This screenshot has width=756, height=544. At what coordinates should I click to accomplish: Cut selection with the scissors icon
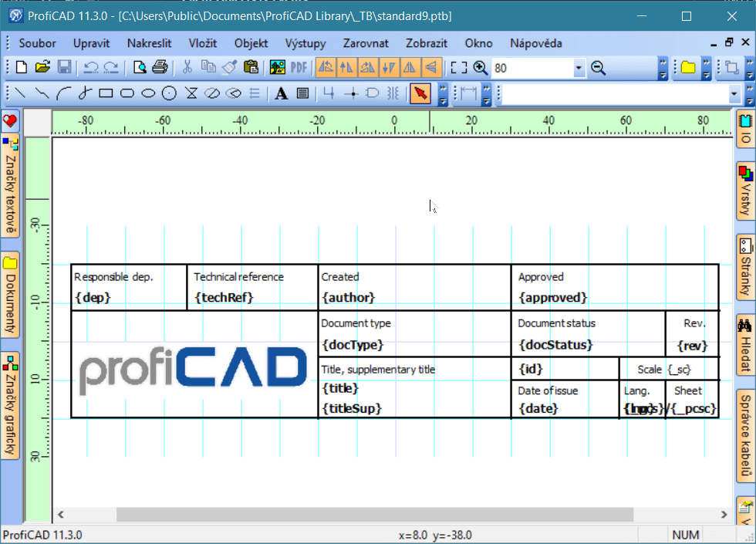point(187,68)
